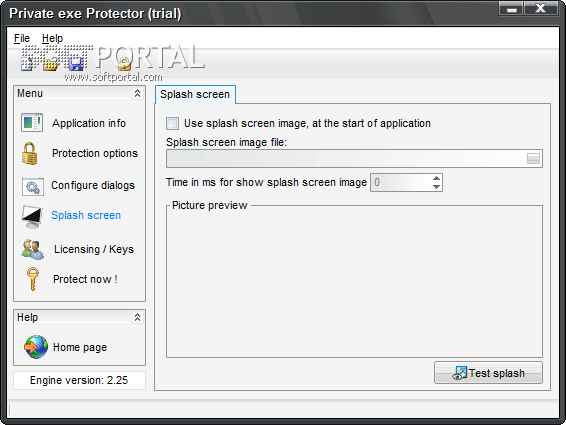The height and width of the screenshot is (425, 566).
Task: Collapse the Menu panel
Action: pyautogui.click(x=137, y=94)
